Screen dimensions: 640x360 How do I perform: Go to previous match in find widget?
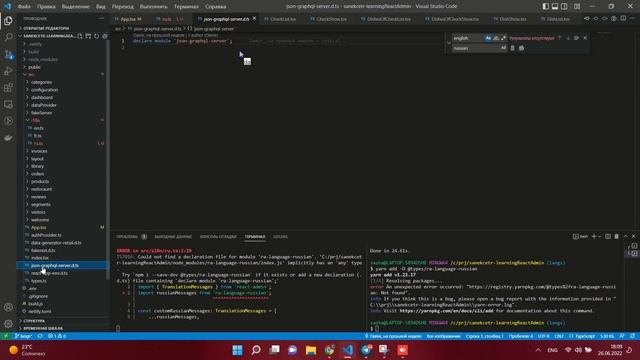pyautogui.click(x=560, y=38)
